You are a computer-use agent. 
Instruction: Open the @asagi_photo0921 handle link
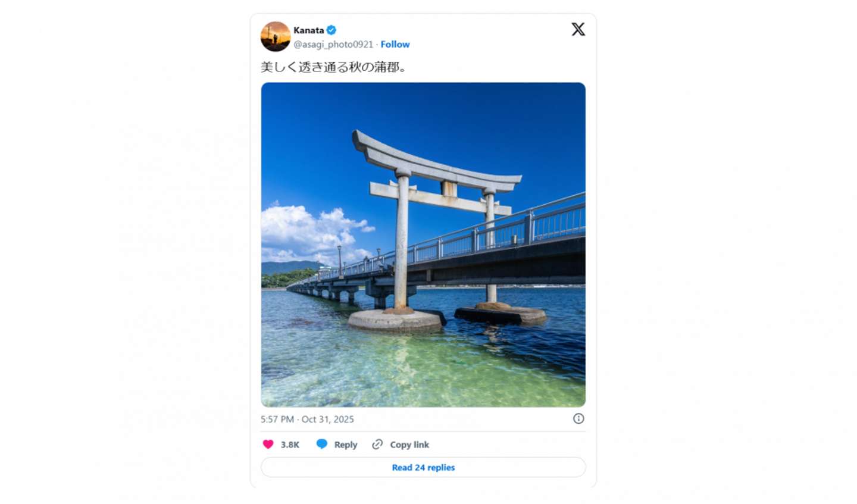[333, 44]
